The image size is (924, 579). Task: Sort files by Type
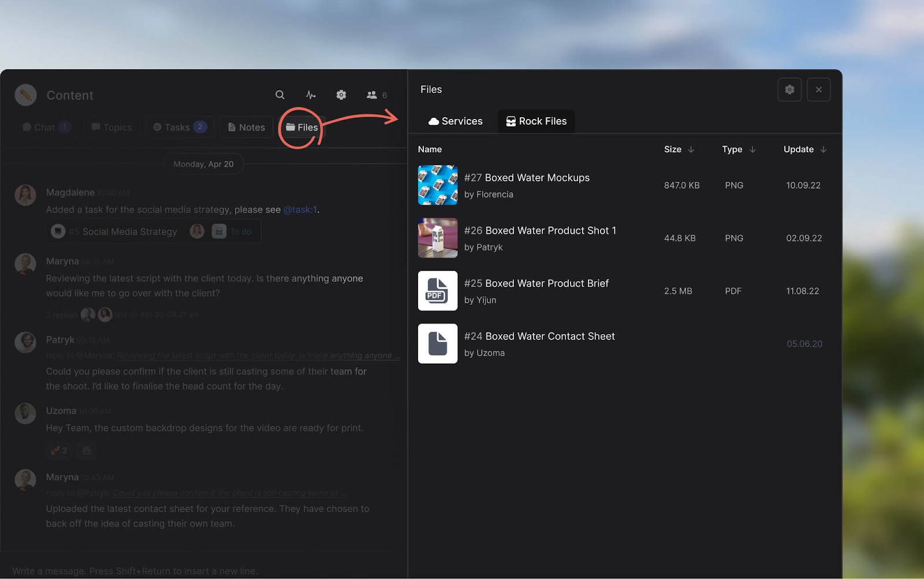[x=739, y=149]
